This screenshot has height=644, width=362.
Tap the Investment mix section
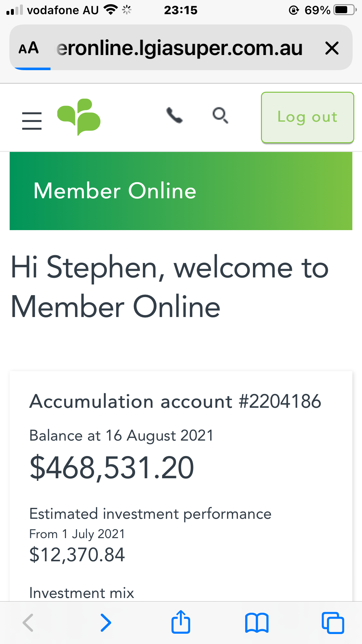81,593
